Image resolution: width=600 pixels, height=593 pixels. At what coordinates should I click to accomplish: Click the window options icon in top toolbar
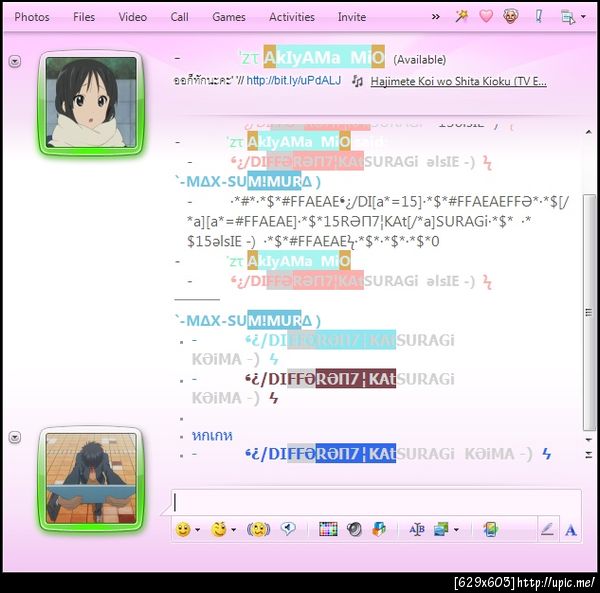click(567, 17)
